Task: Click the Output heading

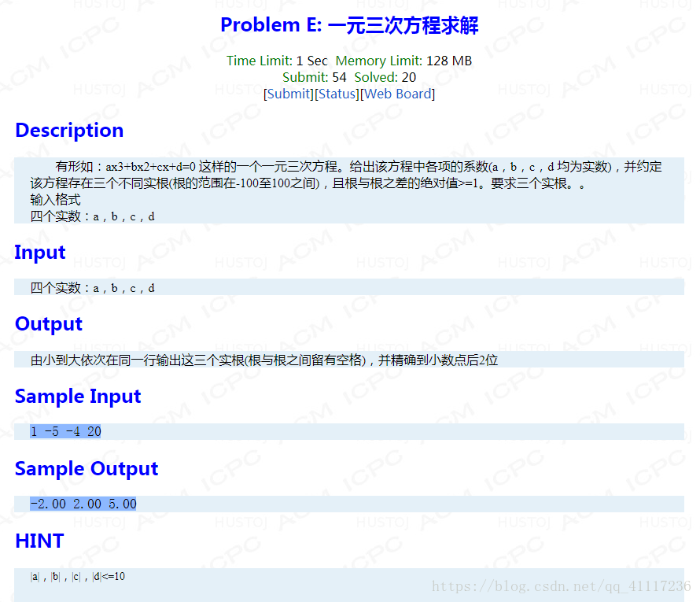Action: (49, 324)
